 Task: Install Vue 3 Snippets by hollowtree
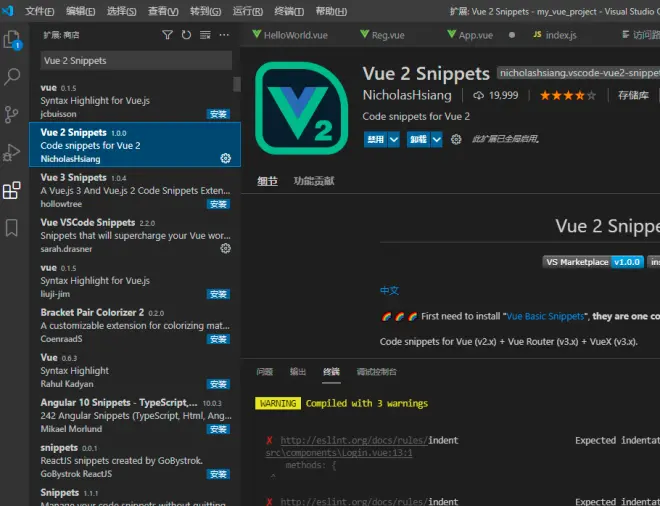click(x=218, y=204)
